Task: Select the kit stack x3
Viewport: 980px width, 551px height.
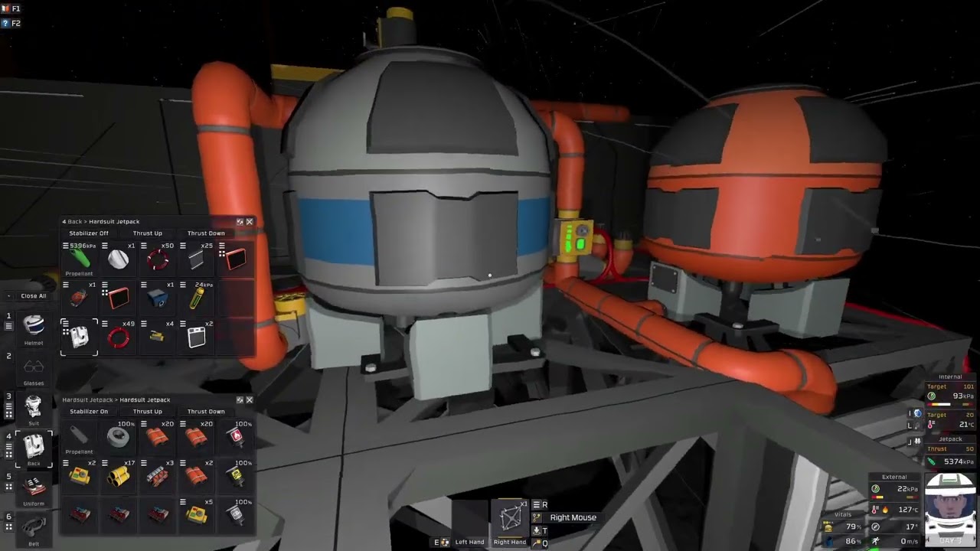Action: [158, 477]
